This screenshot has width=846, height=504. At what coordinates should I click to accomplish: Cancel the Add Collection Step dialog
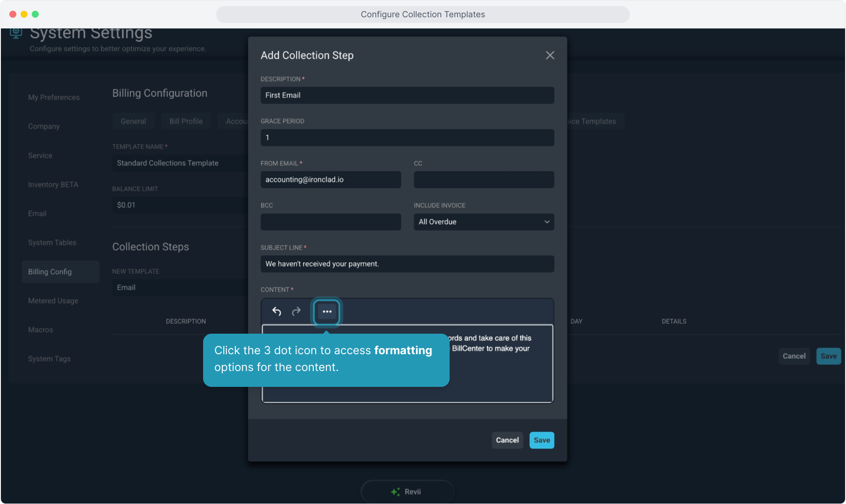point(507,440)
